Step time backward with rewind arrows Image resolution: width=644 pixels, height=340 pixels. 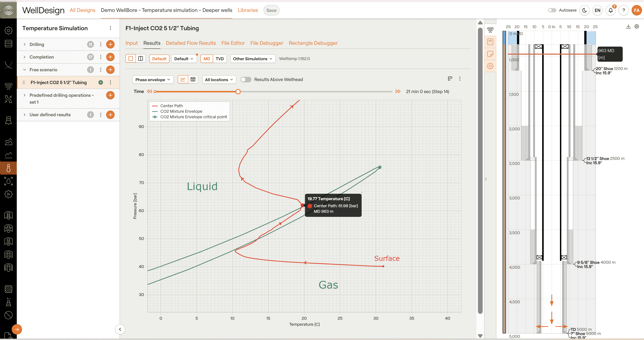(149, 92)
